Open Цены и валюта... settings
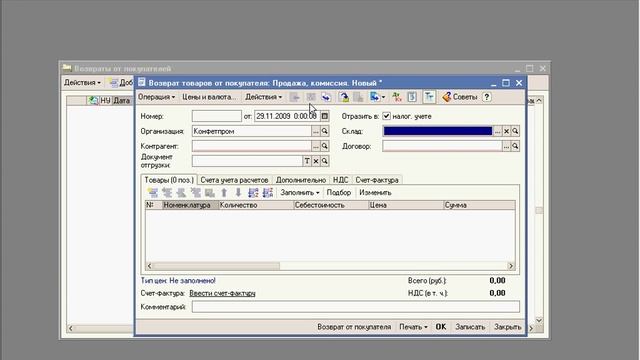Image resolution: width=640 pixels, height=360 pixels. pos(209,97)
